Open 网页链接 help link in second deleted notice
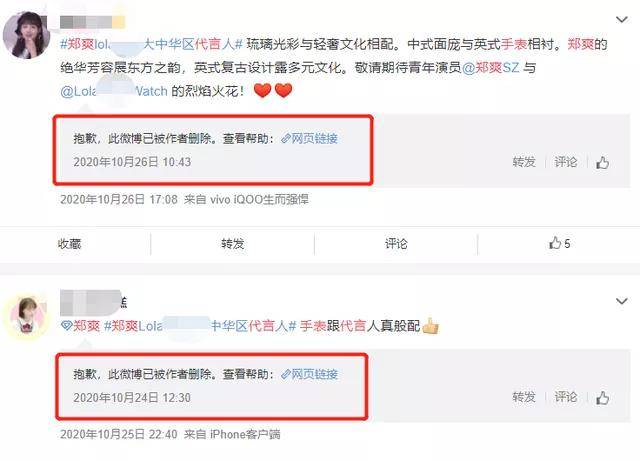The height and width of the screenshot is (461, 640). (x=309, y=374)
